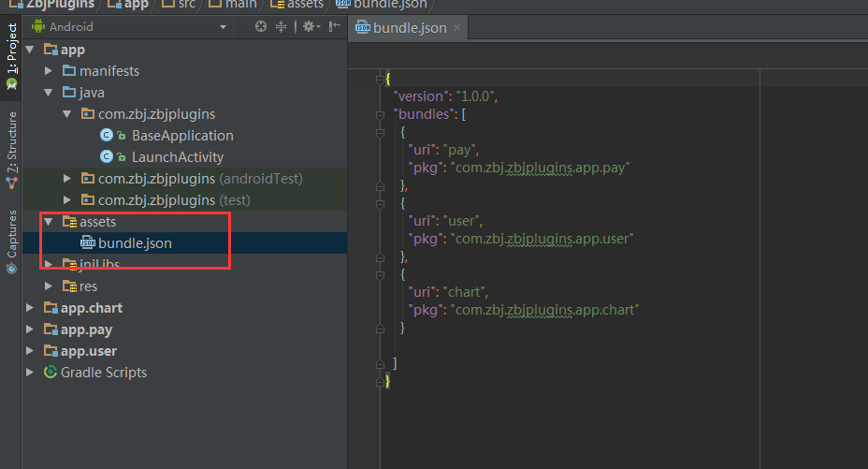Fold the "bundles" array in the gutter
This screenshot has height=469, width=868.
tap(380, 115)
